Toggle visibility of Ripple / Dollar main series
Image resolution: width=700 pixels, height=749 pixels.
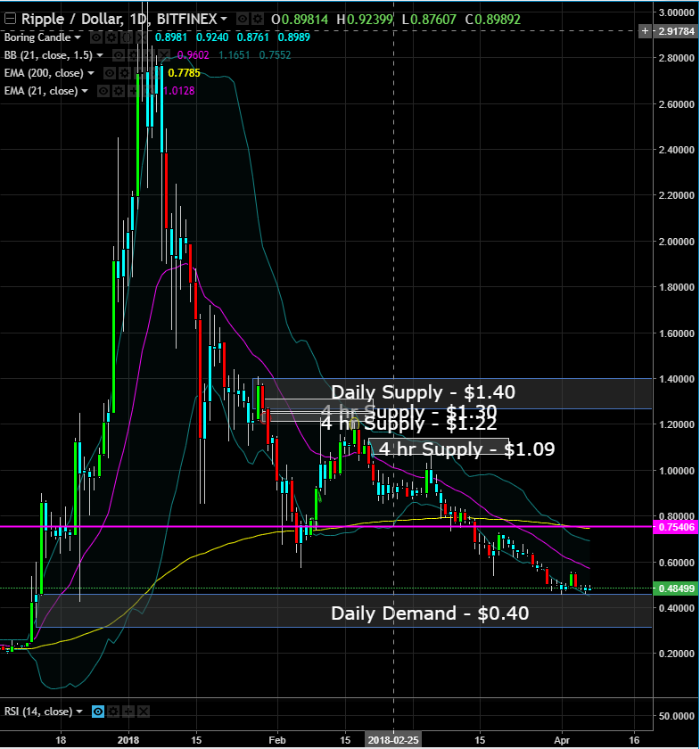click(243, 19)
